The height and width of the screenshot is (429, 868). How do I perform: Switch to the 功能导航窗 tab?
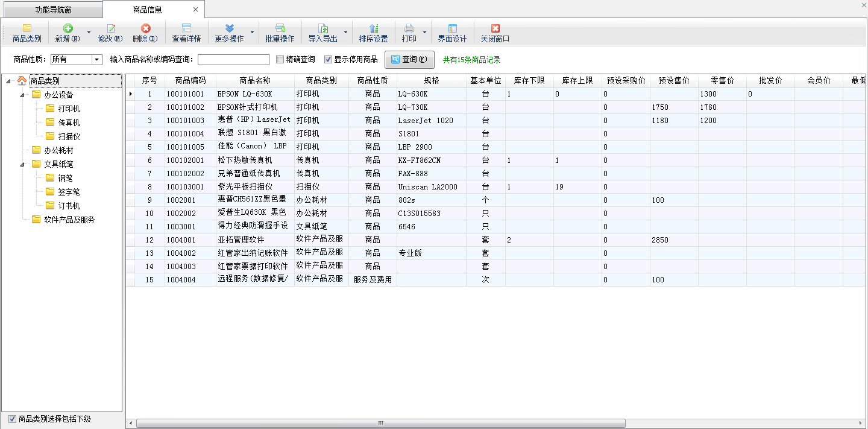51,10
